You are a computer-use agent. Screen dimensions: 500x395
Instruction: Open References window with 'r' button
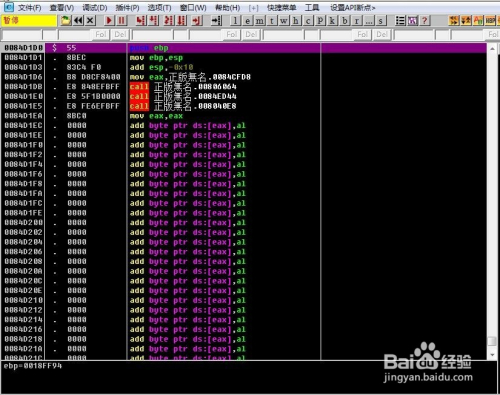click(356, 21)
